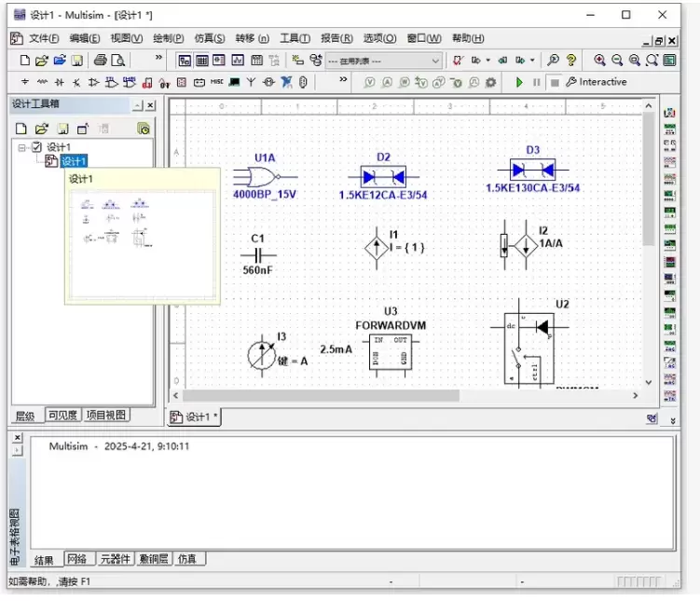Place a CMOS logic component

[129, 82]
